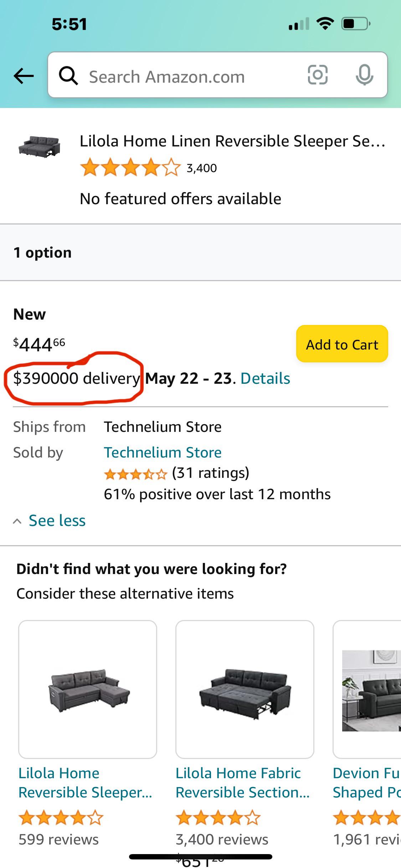Tap the magnifying glass search icon

click(x=70, y=76)
